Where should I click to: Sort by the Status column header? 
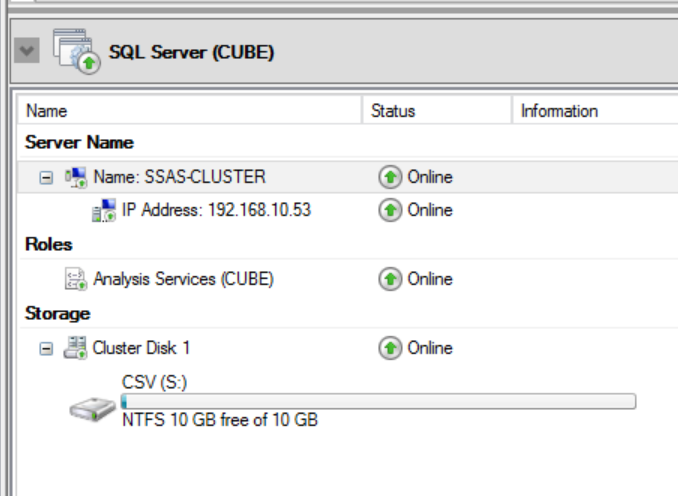(x=437, y=111)
